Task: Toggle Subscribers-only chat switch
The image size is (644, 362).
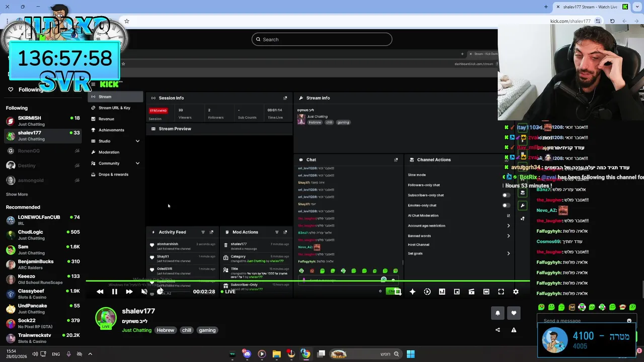Action: pos(506,195)
